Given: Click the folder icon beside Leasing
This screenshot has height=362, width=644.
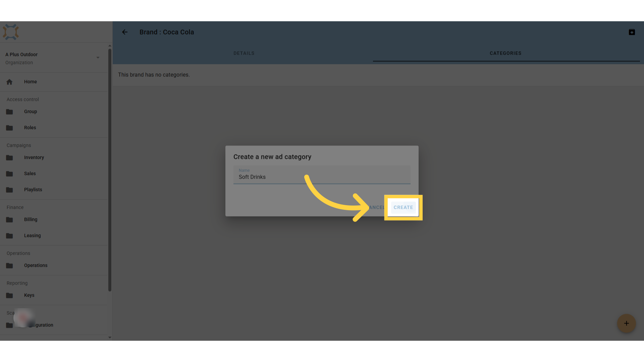Looking at the screenshot, I should pyautogui.click(x=9, y=236).
